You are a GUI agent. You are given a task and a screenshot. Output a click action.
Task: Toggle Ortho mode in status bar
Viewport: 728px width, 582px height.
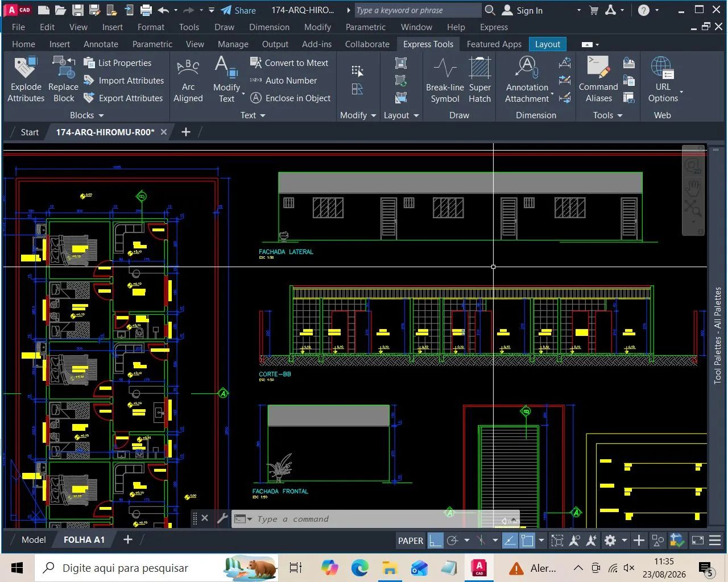tap(435, 541)
